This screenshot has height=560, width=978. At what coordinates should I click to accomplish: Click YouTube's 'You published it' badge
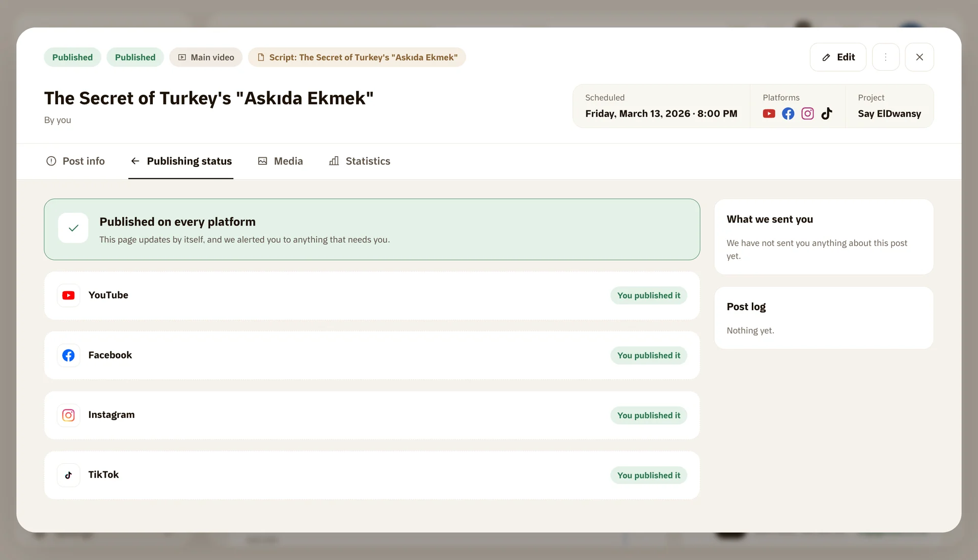click(x=648, y=295)
